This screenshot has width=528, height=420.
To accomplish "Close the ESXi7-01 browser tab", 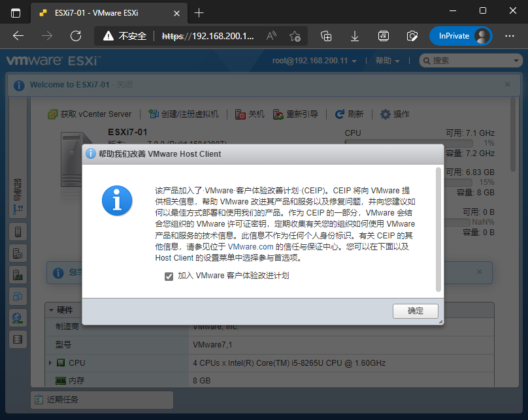I will 176,13.
